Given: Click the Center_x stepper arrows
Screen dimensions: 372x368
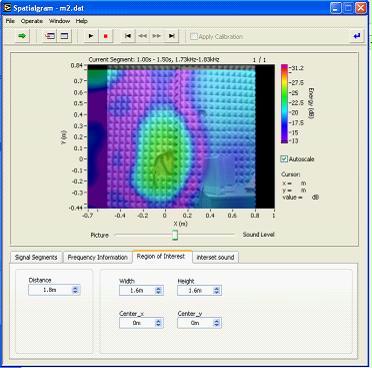Looking at the screenshot, I should (x=158, y=323).
